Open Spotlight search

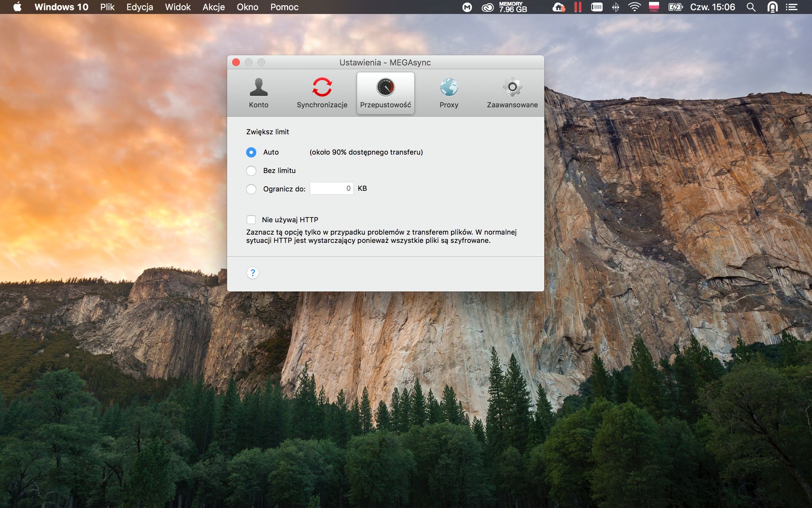pos(751,7)
